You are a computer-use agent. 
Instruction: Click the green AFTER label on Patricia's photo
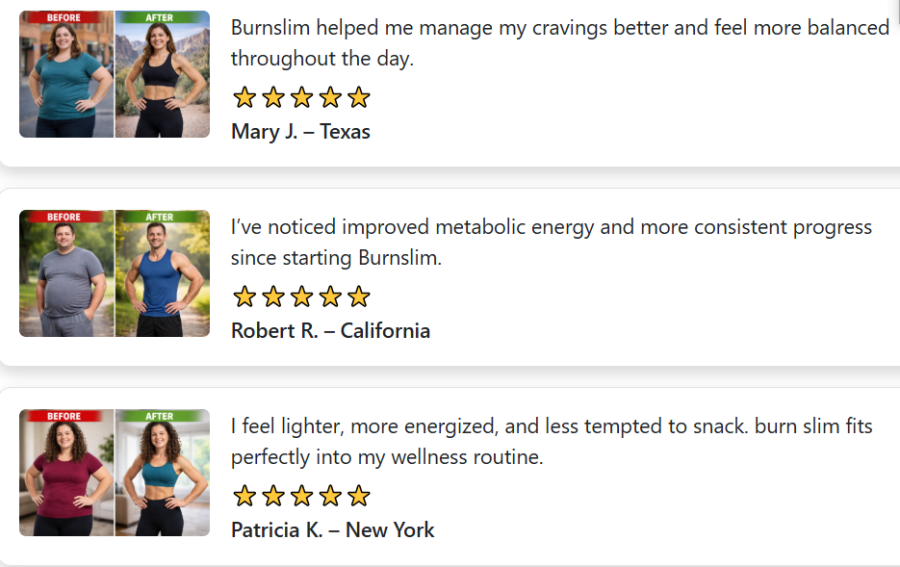pyautogui.click(x=160, y=416)
